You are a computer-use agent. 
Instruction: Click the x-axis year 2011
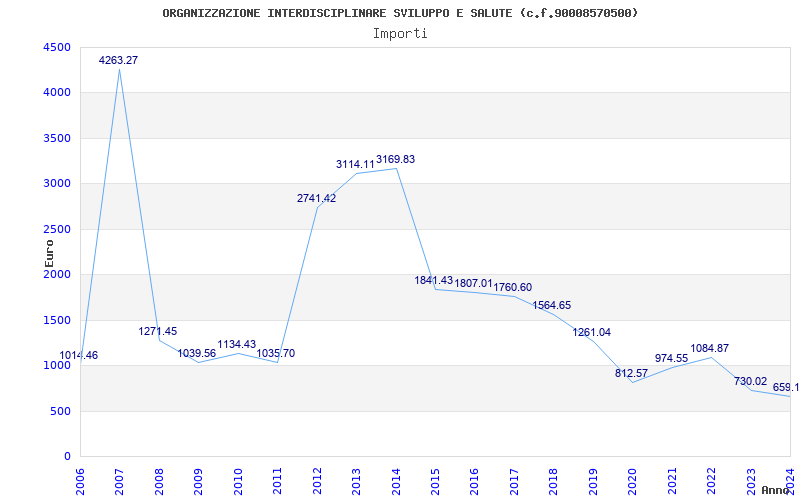click(x=277, y=482)
